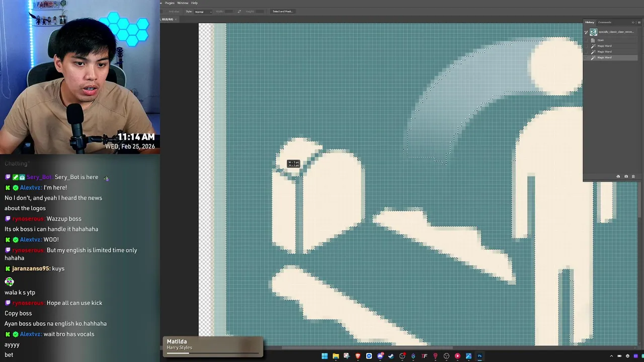Open the red play button taskbar app
The width and height of the screenshot is (644, 362).
(x=457, y=356)
